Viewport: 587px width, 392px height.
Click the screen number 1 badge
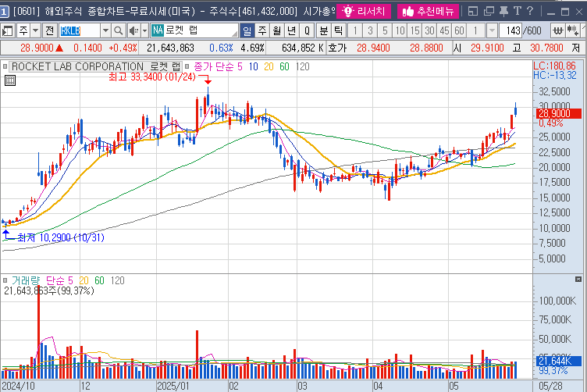[x=4, y=12]
